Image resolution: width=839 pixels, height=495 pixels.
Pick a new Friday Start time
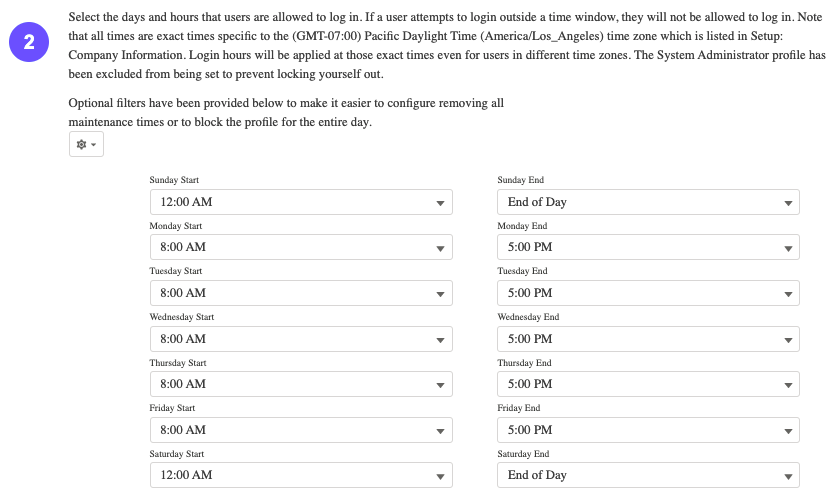[x=301, y=430]
